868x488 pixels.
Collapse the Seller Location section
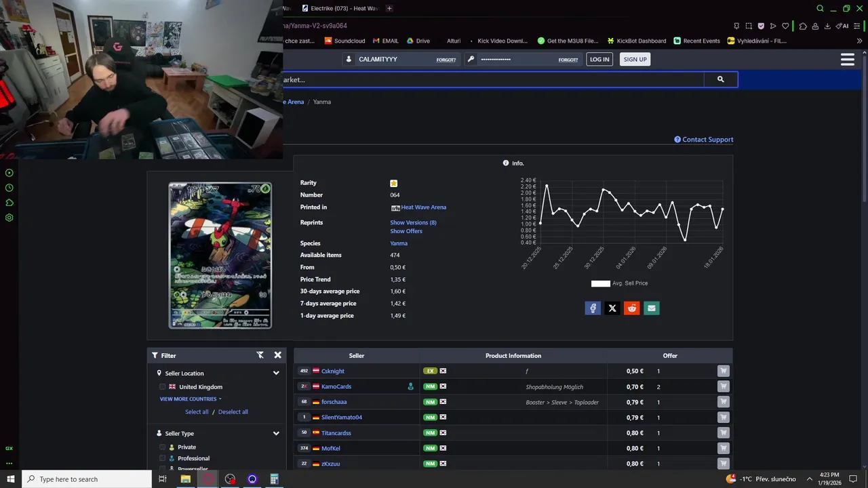(276, 373)
